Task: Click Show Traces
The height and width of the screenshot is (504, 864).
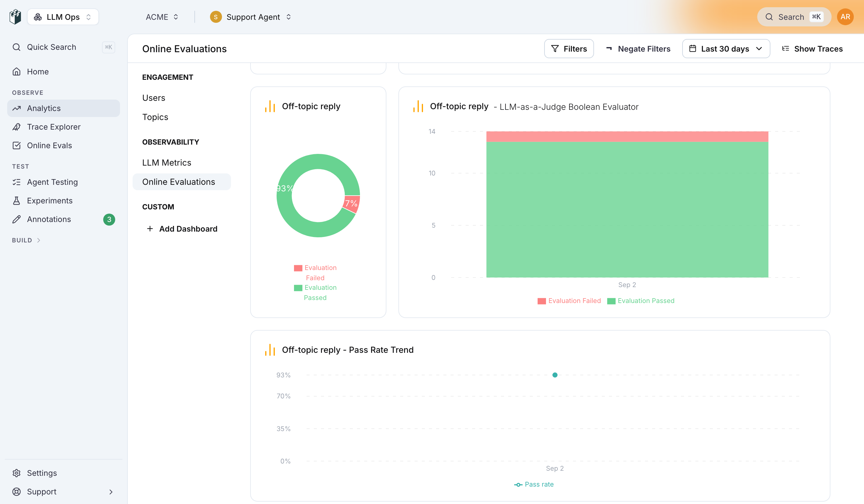Action: pos(812,49)
